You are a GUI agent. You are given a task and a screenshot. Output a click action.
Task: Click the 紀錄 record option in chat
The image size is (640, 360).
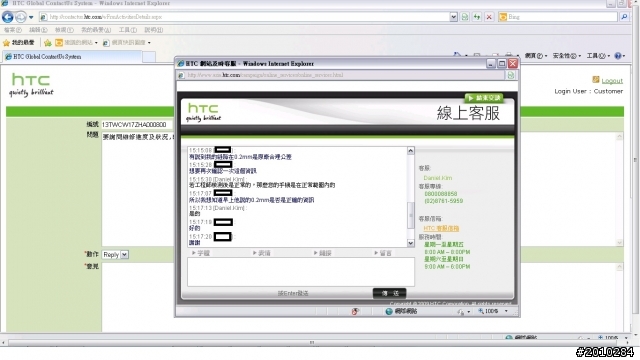click(322, 253)
